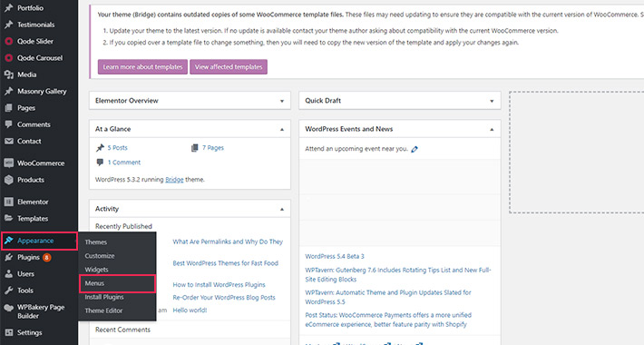Collapse the WordPress Events and News panel
Image resolution: width=644 pixels, height=345 pixels.
492,130
